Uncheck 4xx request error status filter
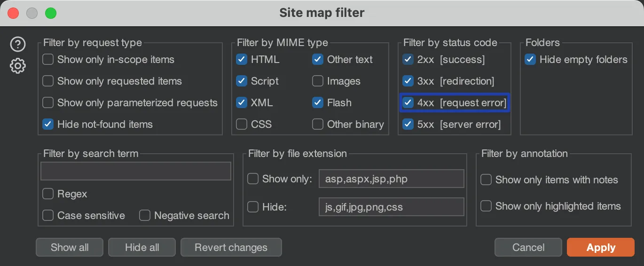The height and width of the screenshot is (266, 644). [408, 103]
